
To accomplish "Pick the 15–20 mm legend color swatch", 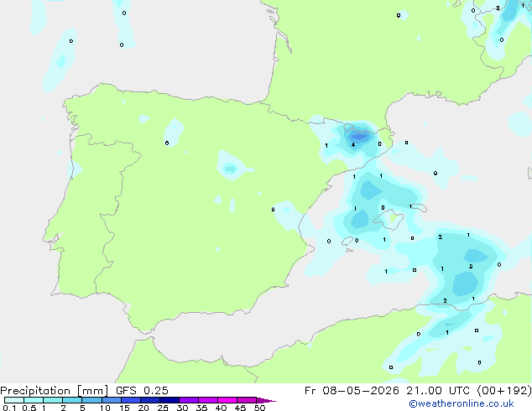I will pos(130,400).
